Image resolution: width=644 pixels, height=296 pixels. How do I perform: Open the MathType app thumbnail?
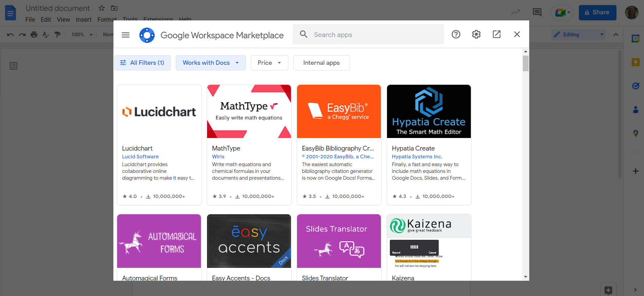pyautogui.click(x=249, y=112)
